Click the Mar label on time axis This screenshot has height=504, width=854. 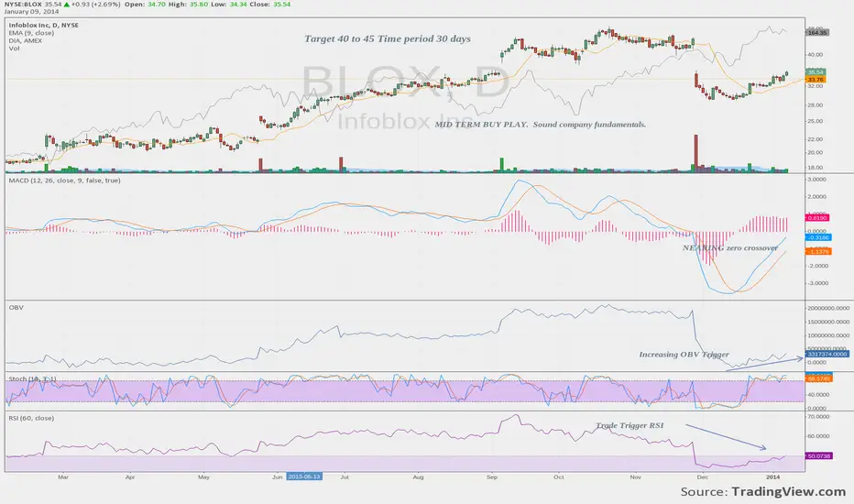(x=63, y=477)
